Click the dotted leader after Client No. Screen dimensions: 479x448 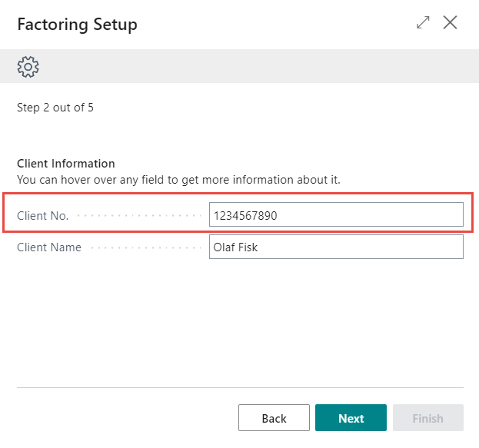pos(138,216)
